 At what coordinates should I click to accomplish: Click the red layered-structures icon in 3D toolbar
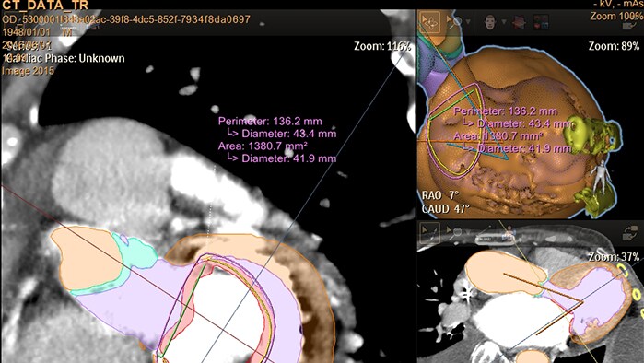point(519,23)
